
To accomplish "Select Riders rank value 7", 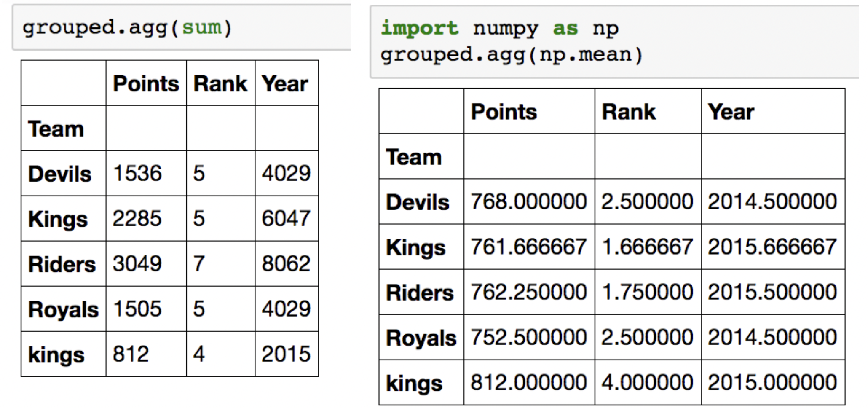I will 199,264.
